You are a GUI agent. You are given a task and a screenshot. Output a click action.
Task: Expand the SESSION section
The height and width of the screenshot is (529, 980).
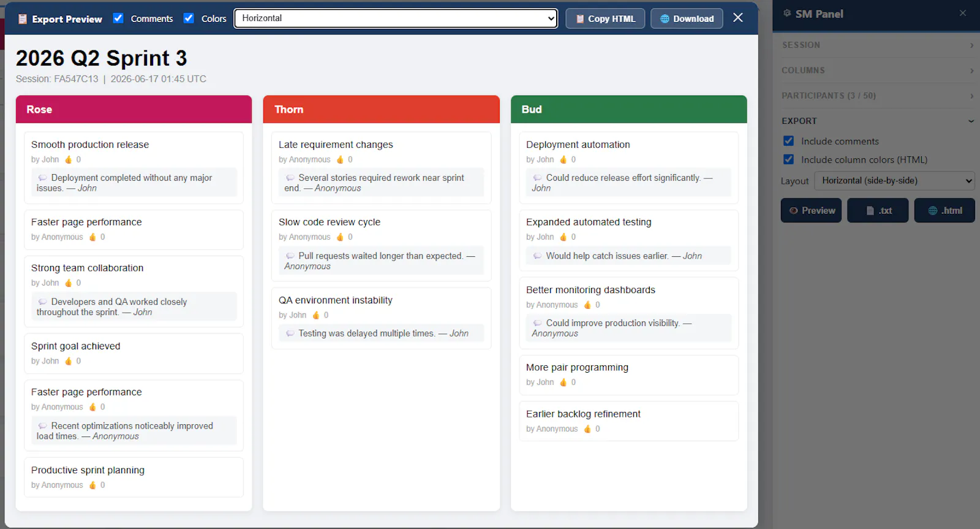(877, 45)
